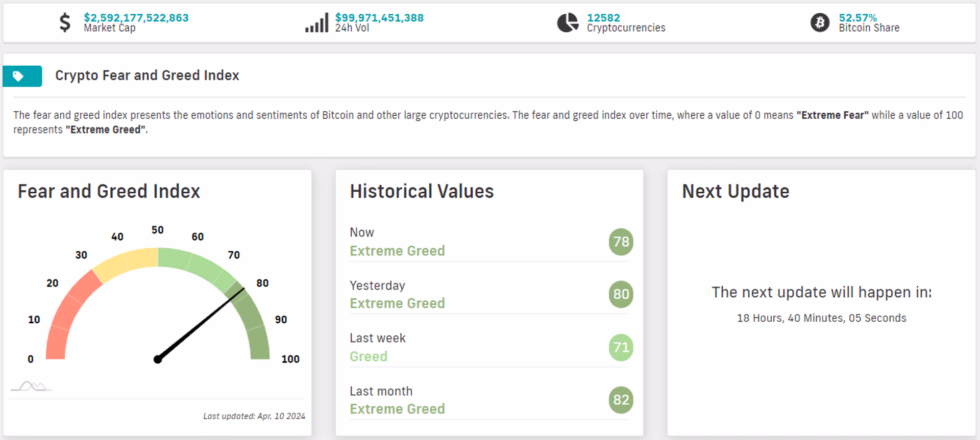The image size is (980, 440).
Task: Click the Market Cap value $2,592,177,522,863
Action: (136, 18)
